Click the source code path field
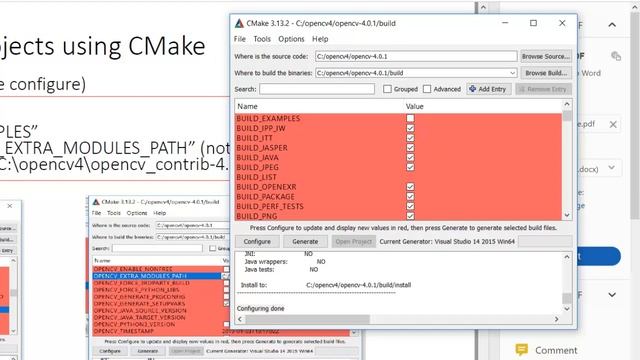The width and height of the screenshot is (640, 360). pos(416,56)
